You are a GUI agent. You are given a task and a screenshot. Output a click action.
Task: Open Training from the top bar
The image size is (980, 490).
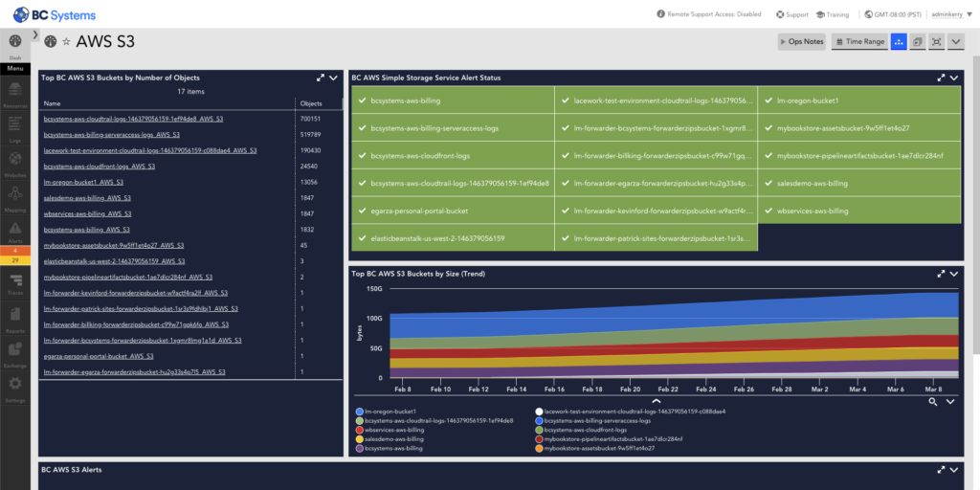(x=834, y=14)
